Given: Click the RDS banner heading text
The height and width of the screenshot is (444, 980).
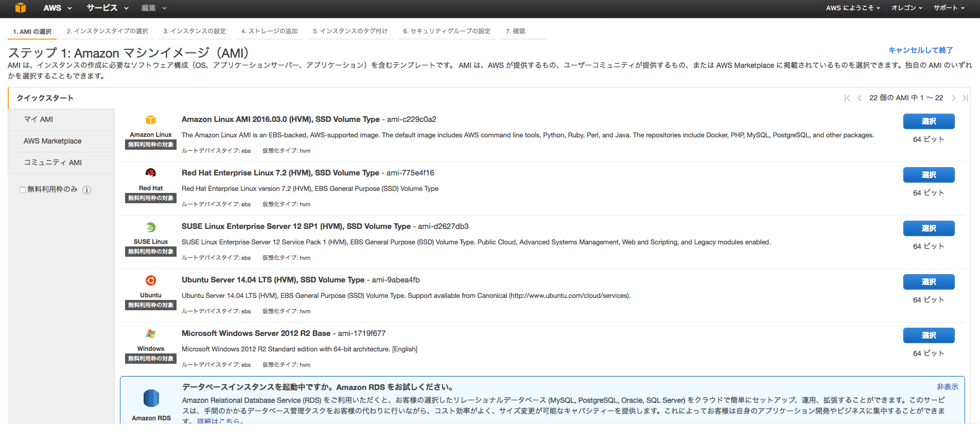Looking at the screenshot, I should pos(318,387).
